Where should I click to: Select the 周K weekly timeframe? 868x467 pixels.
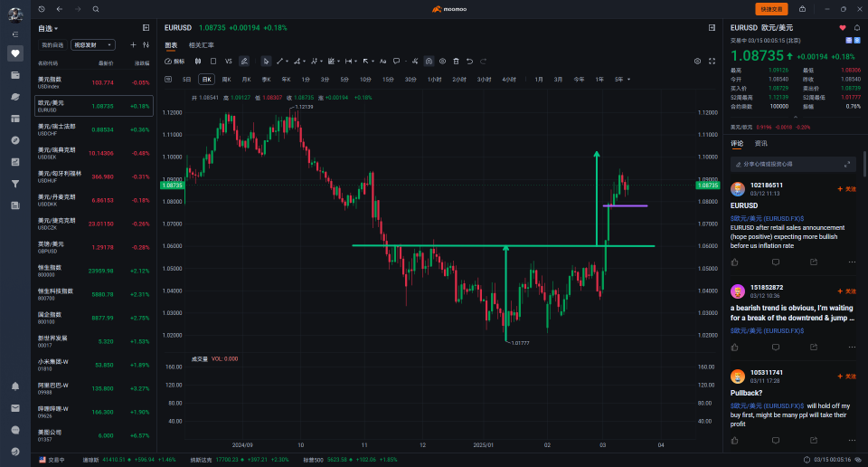tap(226, 80)
